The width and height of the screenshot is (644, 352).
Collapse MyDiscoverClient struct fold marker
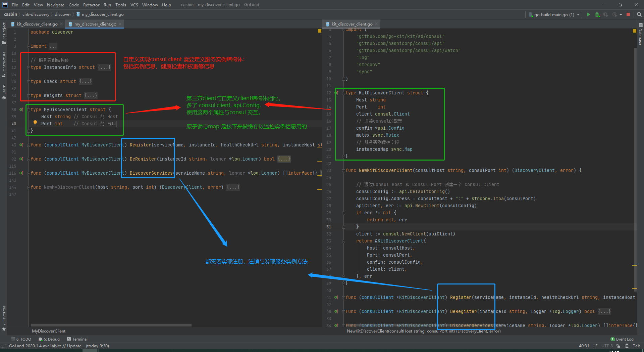tap(29, 109)
